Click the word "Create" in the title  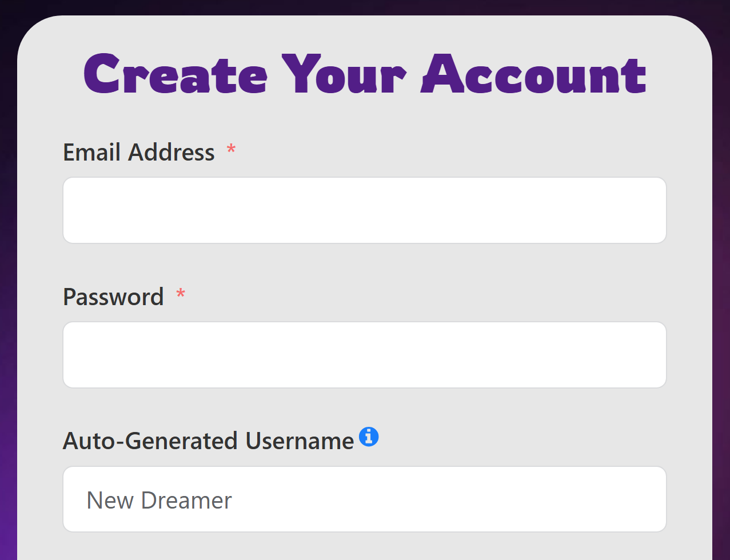pyautogui.click(x=175, y=74)
